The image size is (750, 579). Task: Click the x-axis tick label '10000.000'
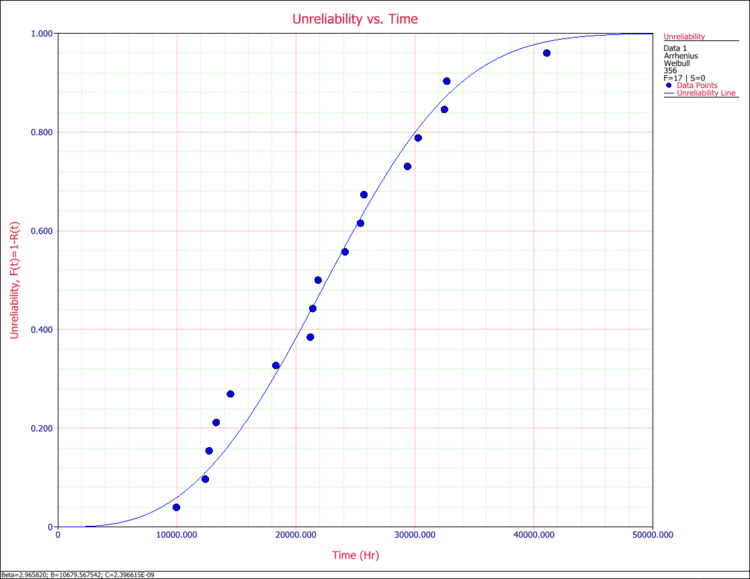pos(177,535)
